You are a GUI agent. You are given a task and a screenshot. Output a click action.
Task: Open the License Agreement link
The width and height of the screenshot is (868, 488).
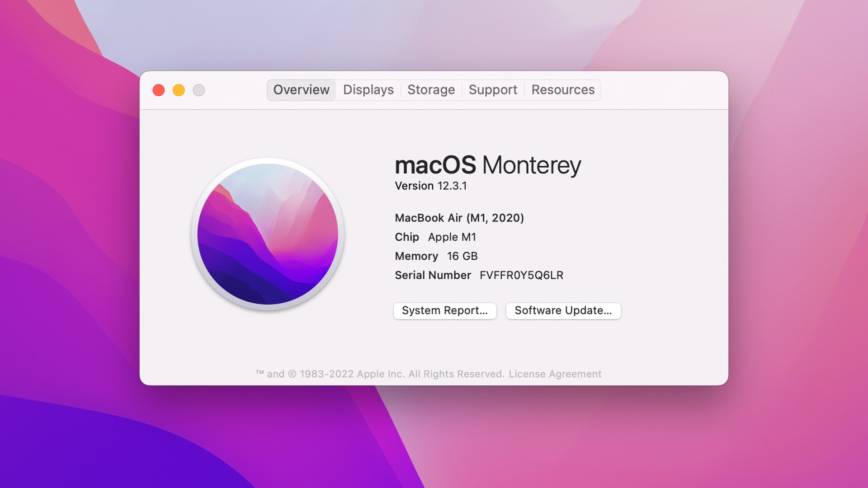pos(555,374)
